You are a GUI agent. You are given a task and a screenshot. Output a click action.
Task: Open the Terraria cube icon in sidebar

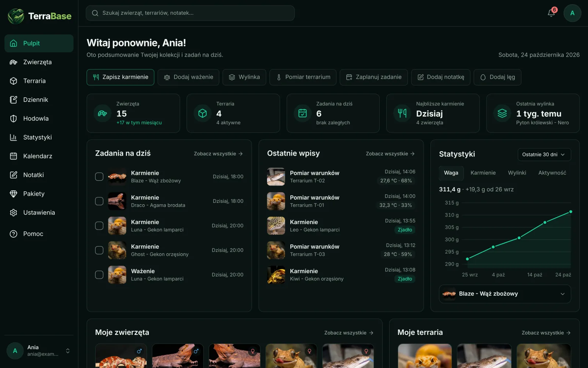[x=14, y=81]
